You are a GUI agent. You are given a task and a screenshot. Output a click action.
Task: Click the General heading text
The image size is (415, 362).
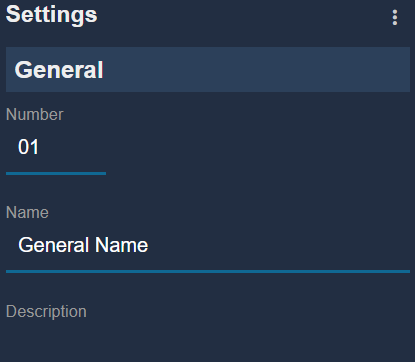[59, 70]
